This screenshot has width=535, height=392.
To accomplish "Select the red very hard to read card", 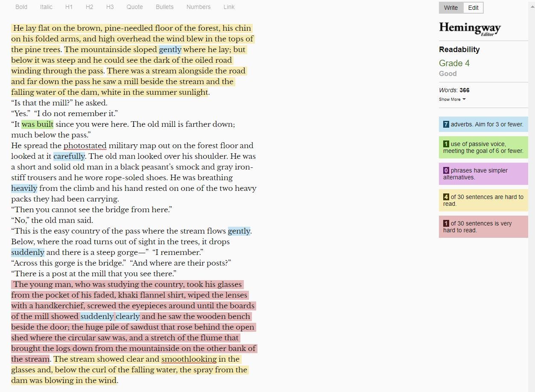I will click(483, 227).
